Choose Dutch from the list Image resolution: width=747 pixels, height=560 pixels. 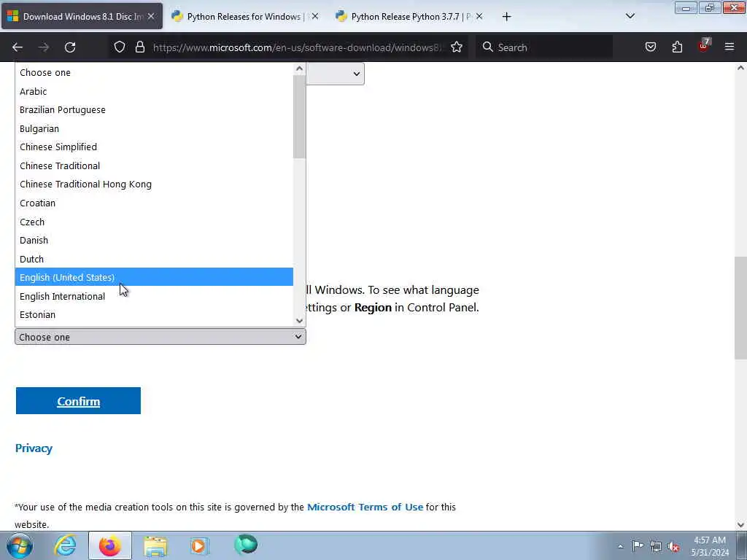[x=154, y=259]
